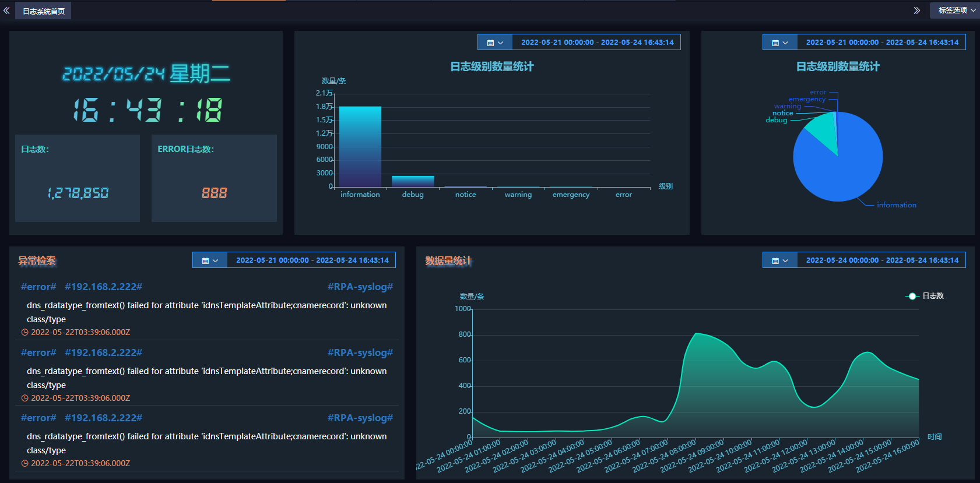Click warning label on bar chart axis

coord(518,195)
